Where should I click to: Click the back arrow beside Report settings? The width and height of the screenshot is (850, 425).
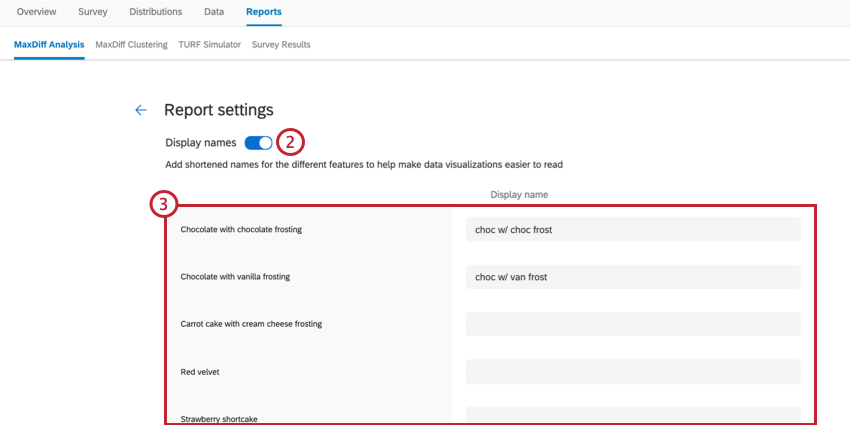pos(141,110)
